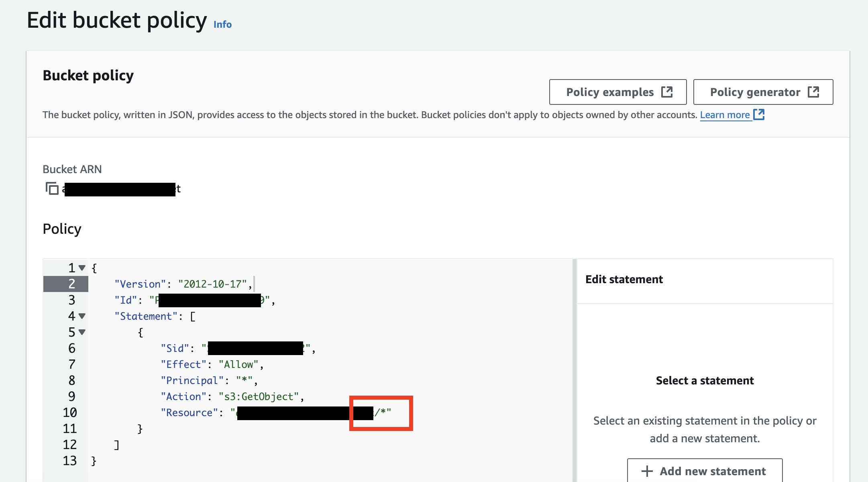Click the plus icon on Add new statement
This screenshot has width=868, height=482.
tap(647, 471)
